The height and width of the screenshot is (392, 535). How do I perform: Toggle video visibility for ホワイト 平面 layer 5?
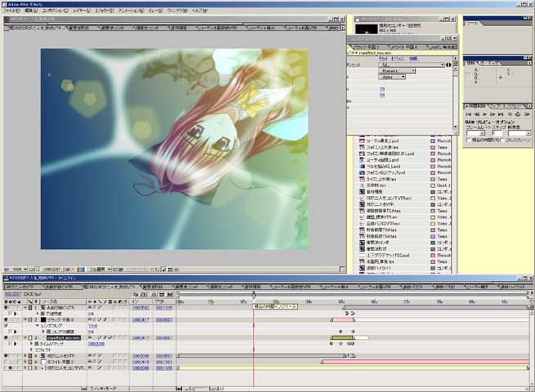(x=6, y=362)
